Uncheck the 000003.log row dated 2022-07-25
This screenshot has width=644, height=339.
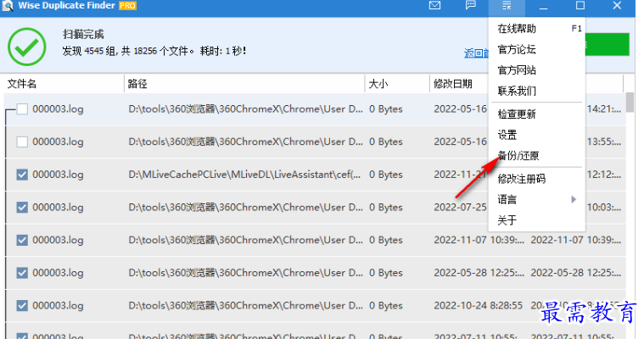[x=22, y=208]
